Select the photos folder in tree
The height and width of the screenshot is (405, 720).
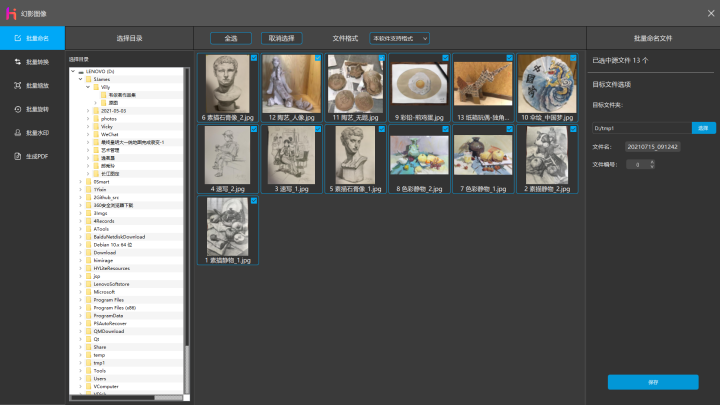click(108, 118)
